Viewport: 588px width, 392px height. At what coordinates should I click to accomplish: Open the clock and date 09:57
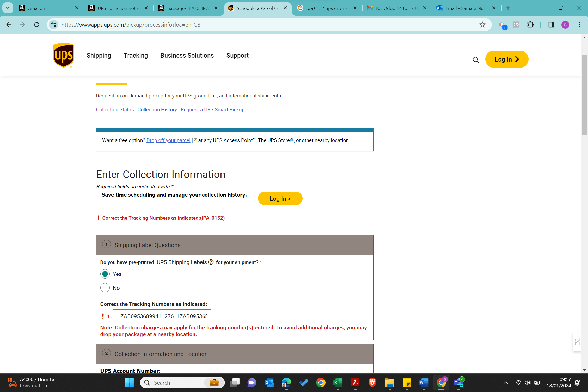(x=559, y=382)
